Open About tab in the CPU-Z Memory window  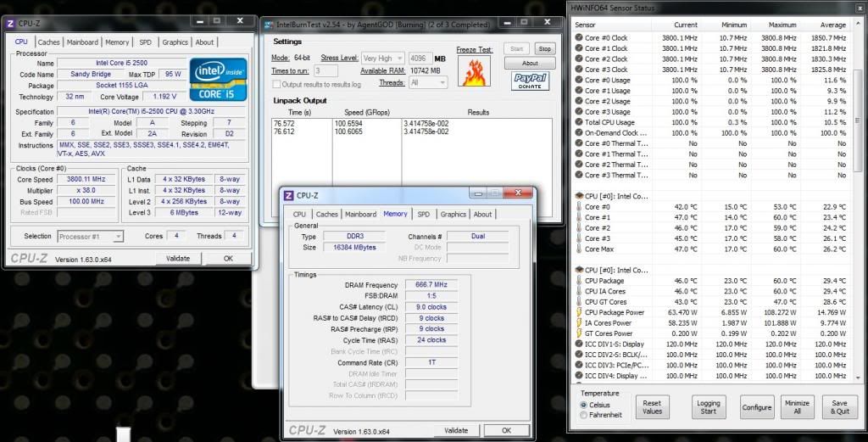pos(482,215)
